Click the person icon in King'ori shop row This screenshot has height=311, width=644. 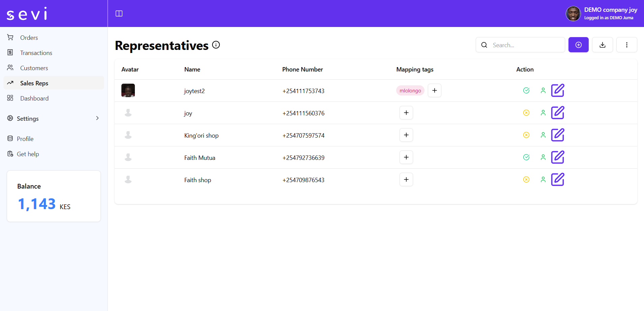click(543, 135)
